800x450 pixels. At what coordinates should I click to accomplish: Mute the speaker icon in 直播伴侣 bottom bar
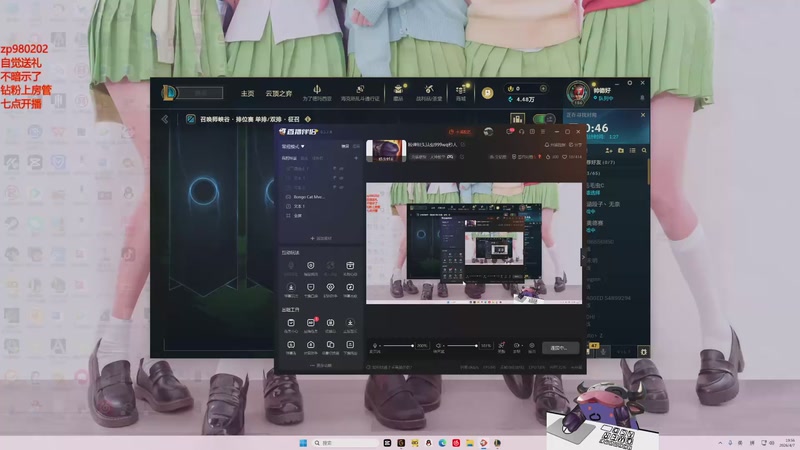pos(438,346)
